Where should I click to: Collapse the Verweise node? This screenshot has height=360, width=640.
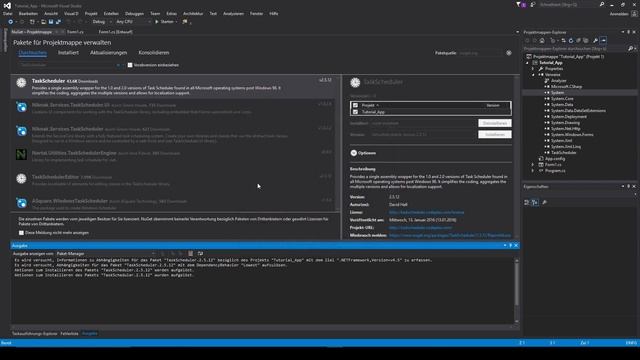click(x=533, y=75)
